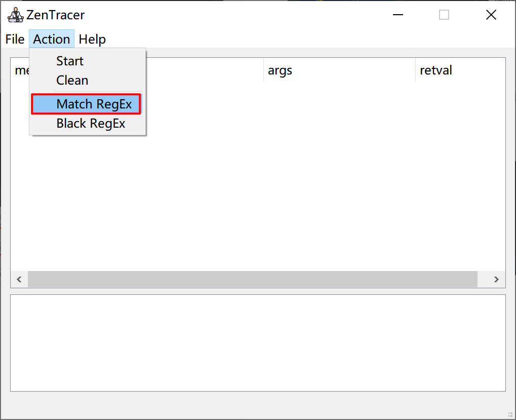Close the open Action menu
516x420 pixels.
tap(52, 39)
